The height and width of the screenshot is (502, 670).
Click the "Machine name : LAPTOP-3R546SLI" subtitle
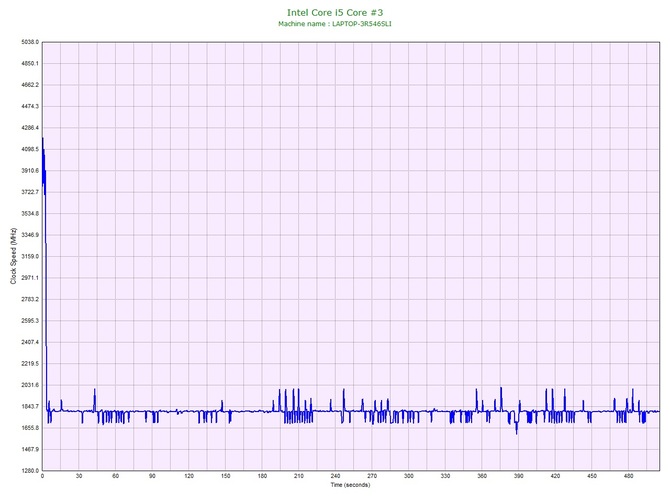click(x=335, y=24)
